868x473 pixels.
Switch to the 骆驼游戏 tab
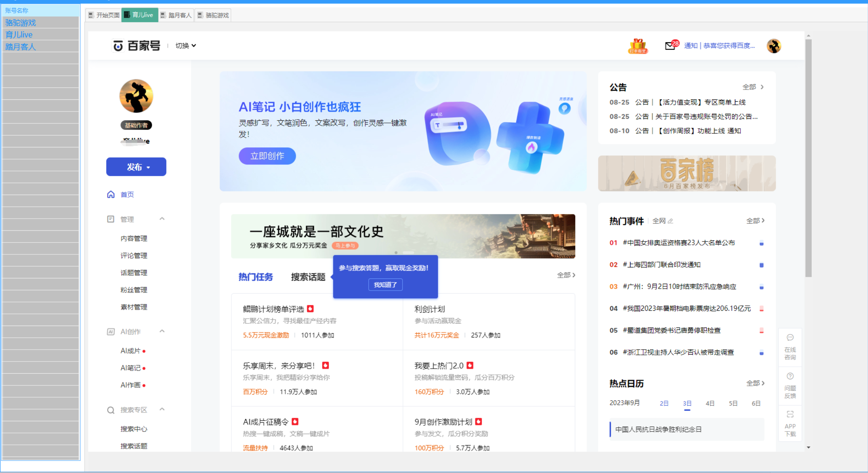coord(213,15)
